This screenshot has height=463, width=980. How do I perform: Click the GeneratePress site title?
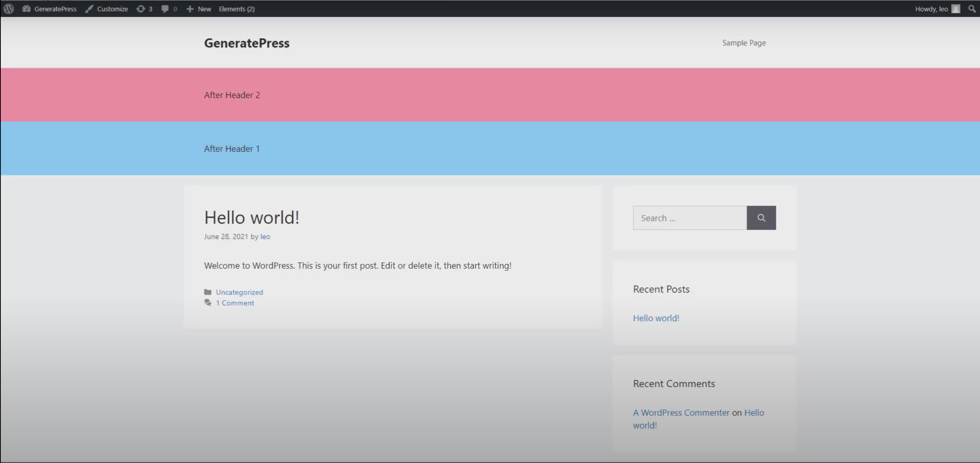pyautogui.click(x=247, y=43)
